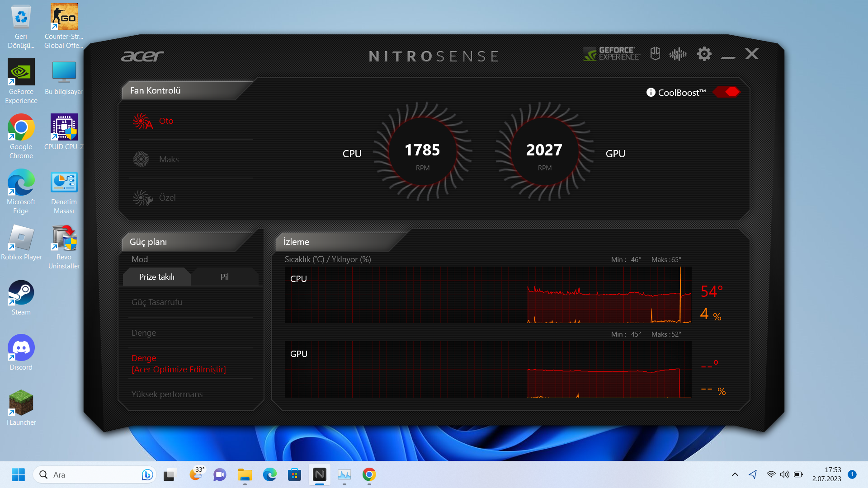The image size is (868, 488).
Task: Open Steam desktop shortcut
Action: click(x=21, y=298)
